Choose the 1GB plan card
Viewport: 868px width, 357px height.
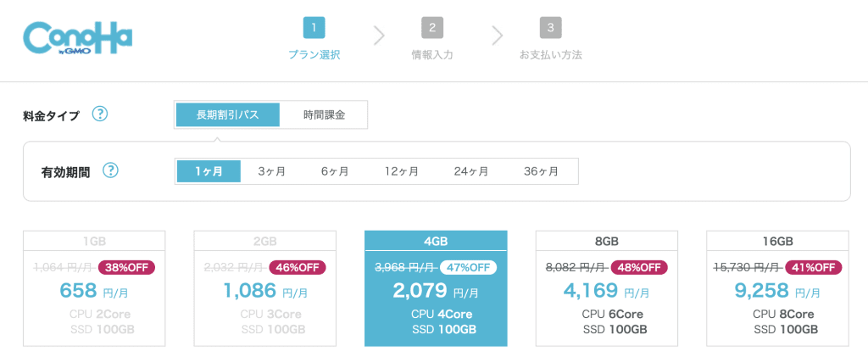94,289
